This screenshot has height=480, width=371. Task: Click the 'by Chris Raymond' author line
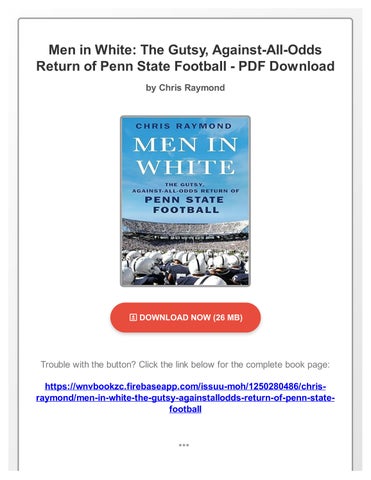pos(185,88)
